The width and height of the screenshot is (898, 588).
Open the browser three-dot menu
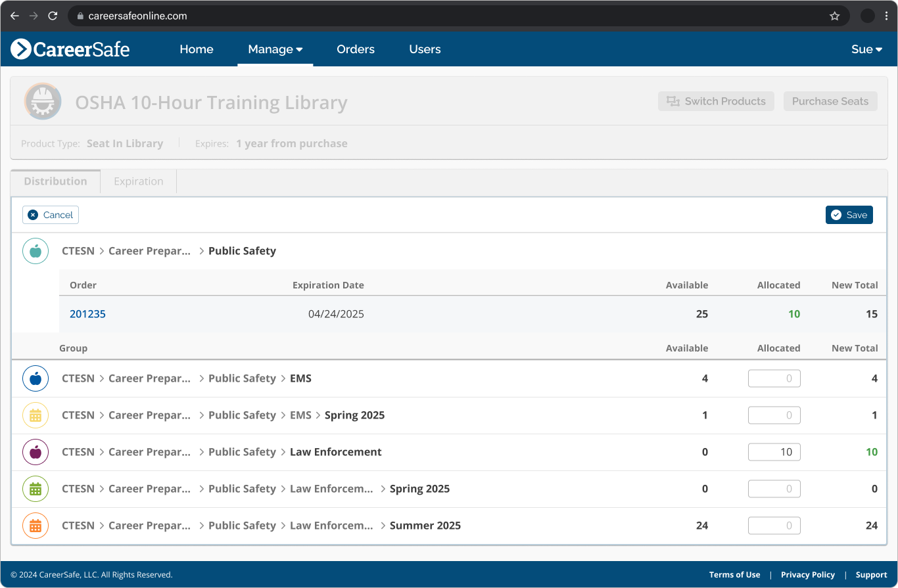pos(886,16)
